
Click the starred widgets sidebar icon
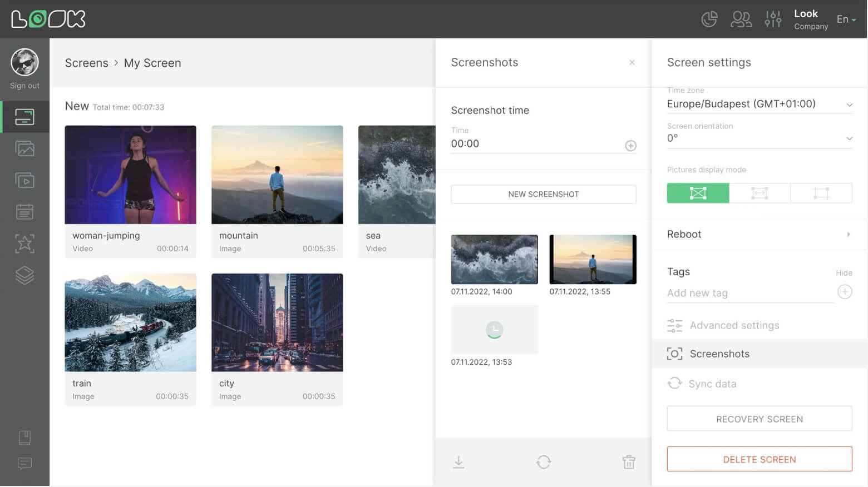pyautogui.click(x=24, y=244)
